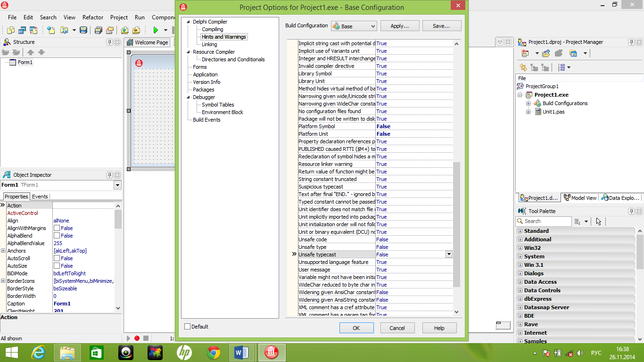This screenshot has width=644, height=362.
Task: Click Structure panel move up arrow
Action: click(30, 52)
